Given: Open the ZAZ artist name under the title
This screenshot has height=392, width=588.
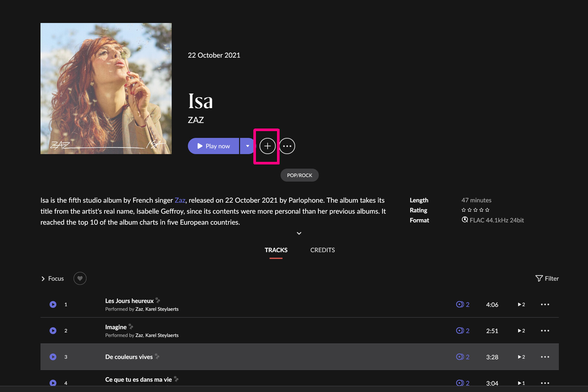Looking at the screenshot, I should pyautogui.click(x=196, y=120).
